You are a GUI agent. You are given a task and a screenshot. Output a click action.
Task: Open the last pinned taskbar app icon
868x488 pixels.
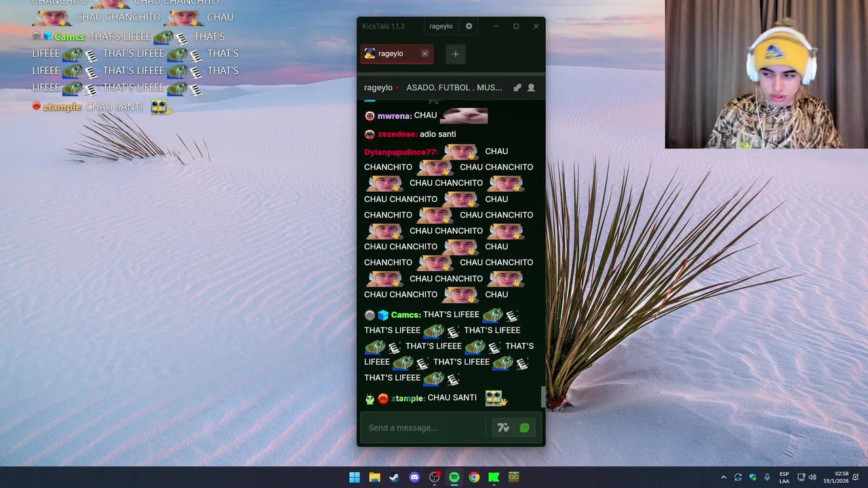click(x=514, y=477)
